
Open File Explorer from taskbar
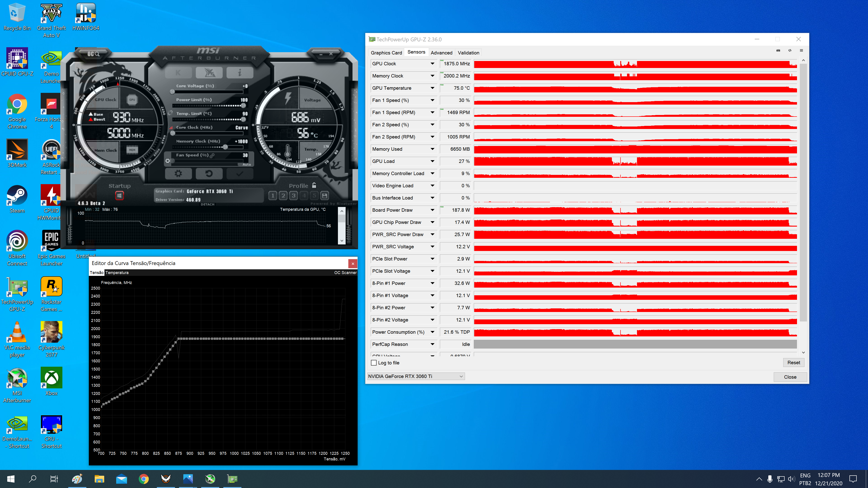[x=99, y=479]
